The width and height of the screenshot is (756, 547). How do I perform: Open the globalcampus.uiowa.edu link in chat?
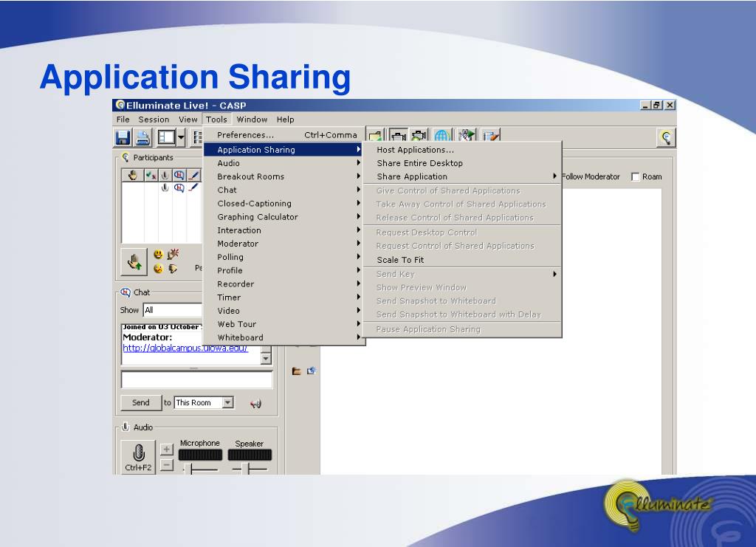tap(185, 348)
